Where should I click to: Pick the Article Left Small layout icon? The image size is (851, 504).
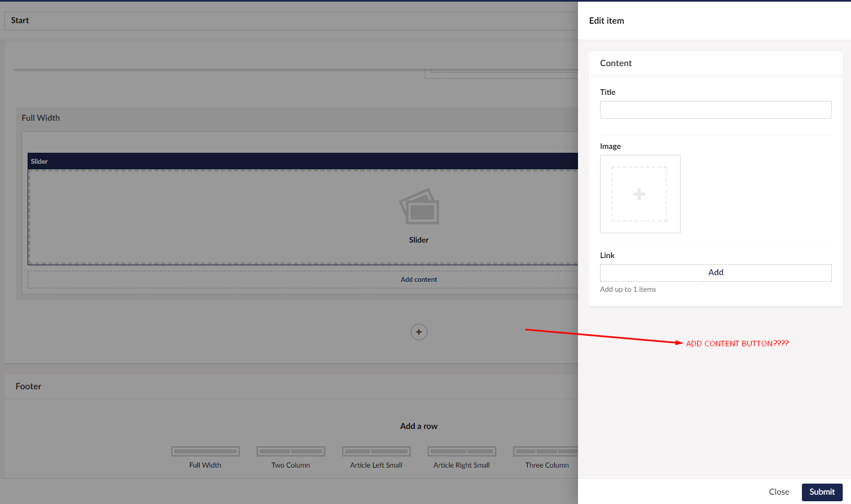[376, 452]
